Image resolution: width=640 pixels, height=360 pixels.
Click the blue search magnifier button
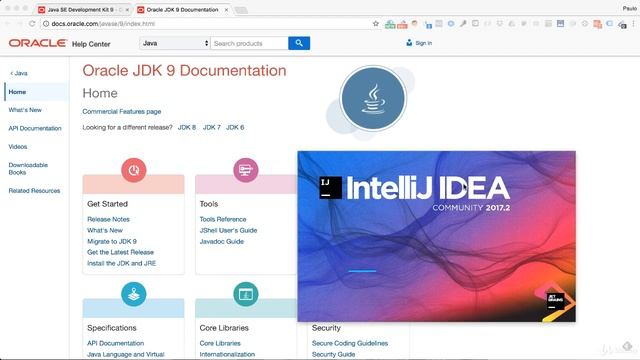click(299, 43)
